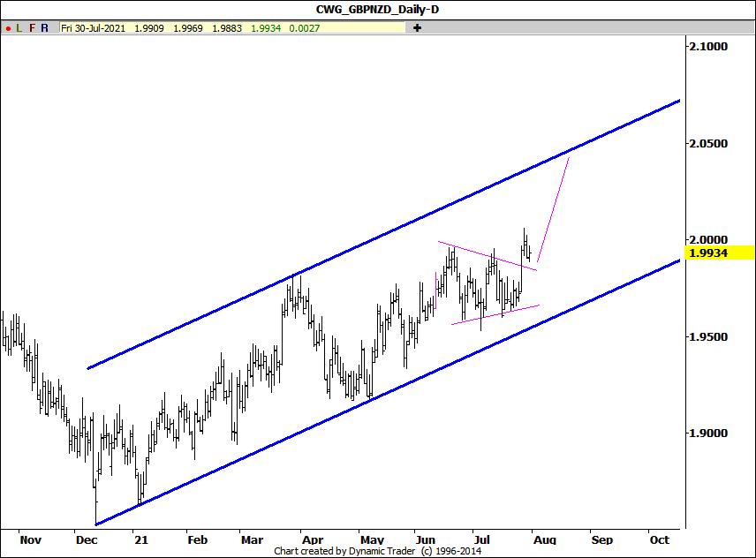The image size is (756, 558).
Task: Click the Jun label on time axis
Action: click(x=426, y=539)
